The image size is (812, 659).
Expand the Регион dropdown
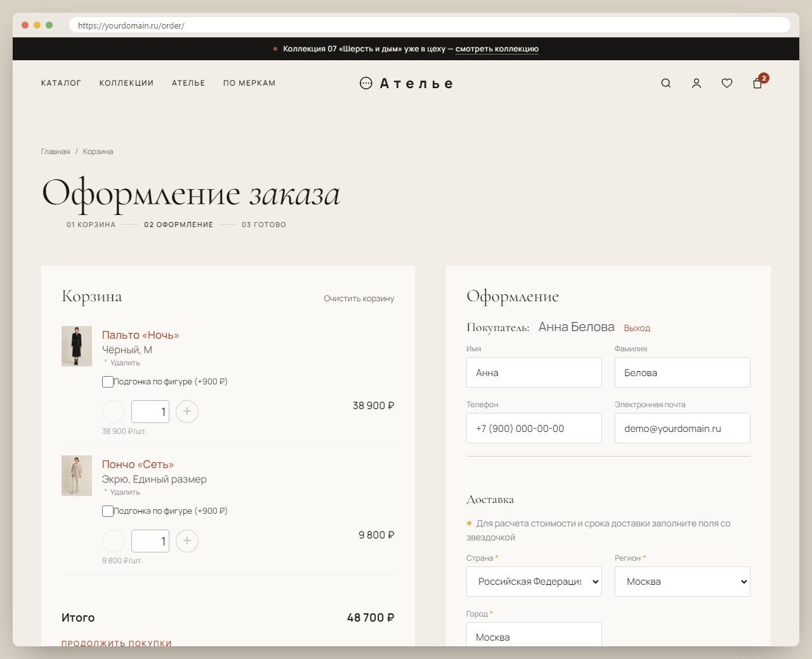tap(683, 582)
